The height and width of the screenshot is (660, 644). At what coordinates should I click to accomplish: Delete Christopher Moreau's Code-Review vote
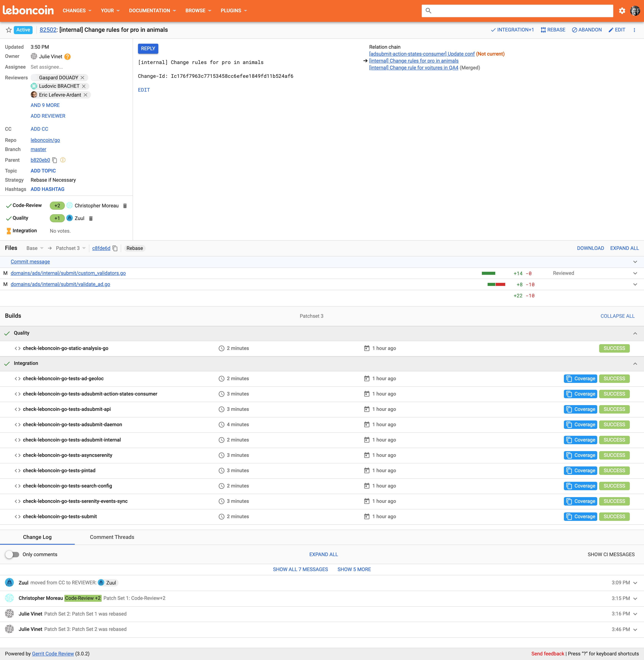tap(125, 206)
